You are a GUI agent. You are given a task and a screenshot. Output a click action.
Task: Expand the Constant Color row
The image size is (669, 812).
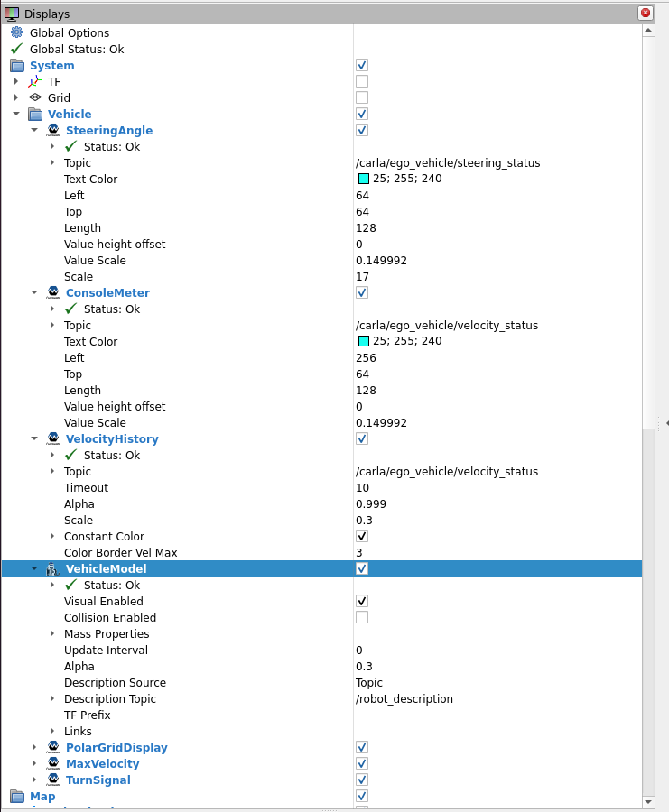tap(51, 536)
